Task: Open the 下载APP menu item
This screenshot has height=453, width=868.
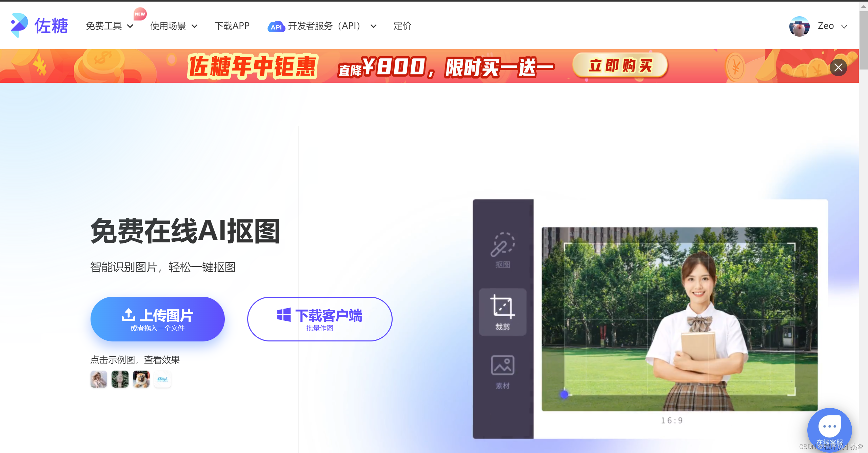Action: (232, 26)
